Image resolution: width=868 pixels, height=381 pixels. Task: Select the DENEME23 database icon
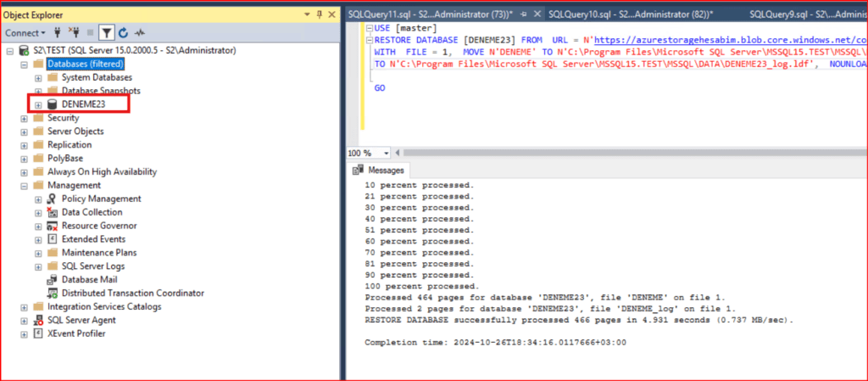(x=53, y=104)
